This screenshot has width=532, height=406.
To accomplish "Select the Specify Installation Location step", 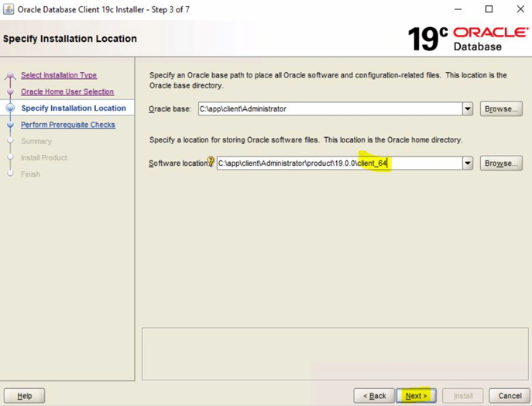I will click(x=74, y=108).
